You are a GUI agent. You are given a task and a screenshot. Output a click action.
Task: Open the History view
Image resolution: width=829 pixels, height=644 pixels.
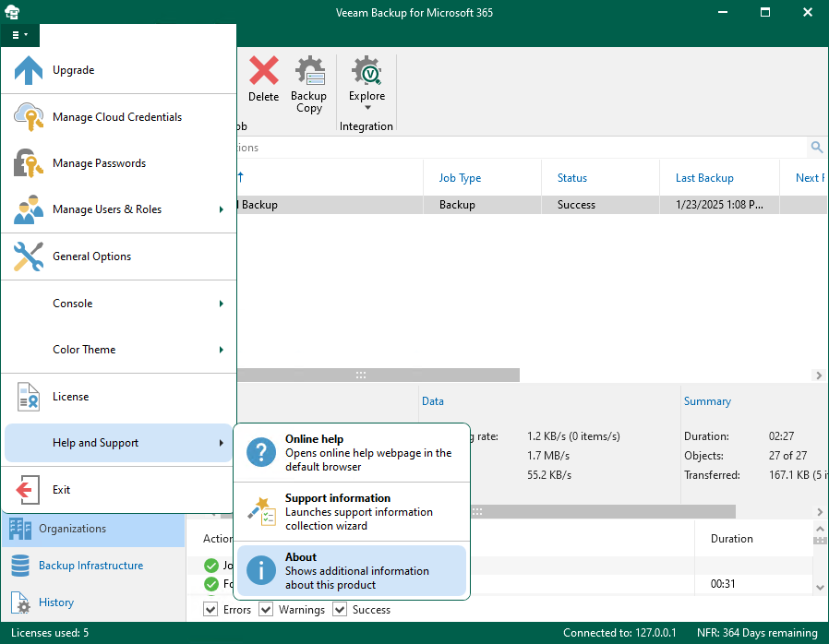[x=55, y=602]
